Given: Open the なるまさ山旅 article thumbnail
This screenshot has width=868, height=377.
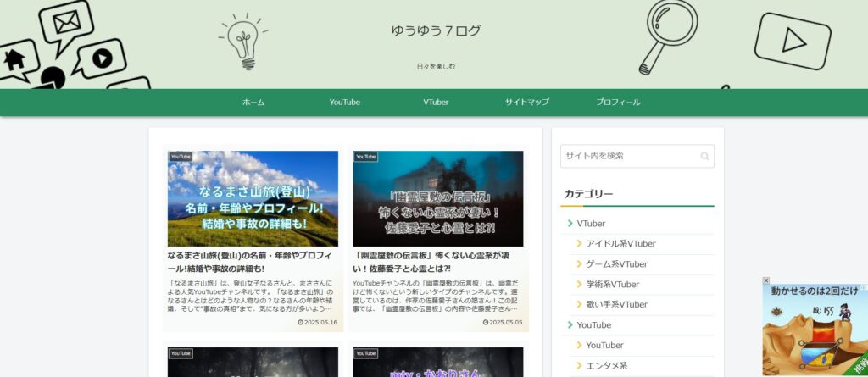Looking at the screenshot, I should pos(253,199).
